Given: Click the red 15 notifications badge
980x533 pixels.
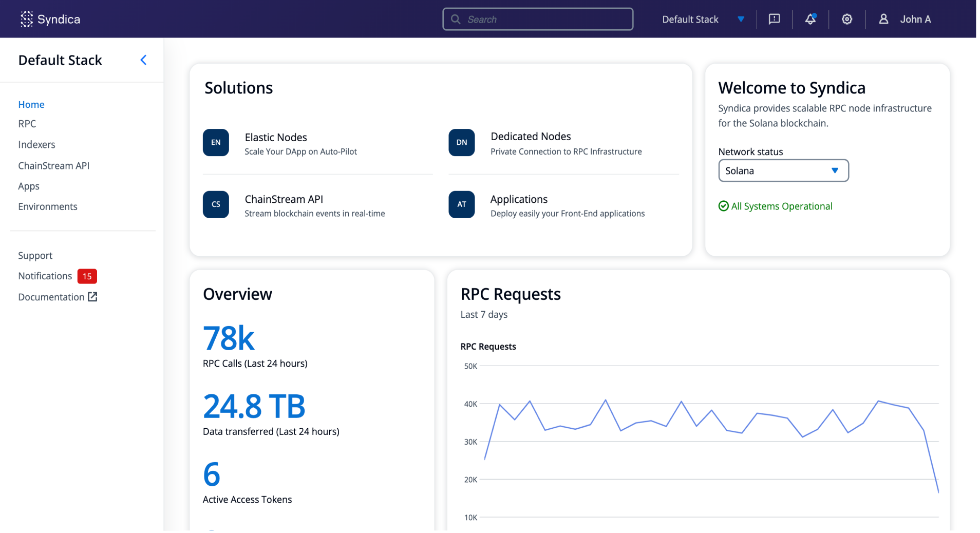Looking at the screenshot, I should 87,276.
